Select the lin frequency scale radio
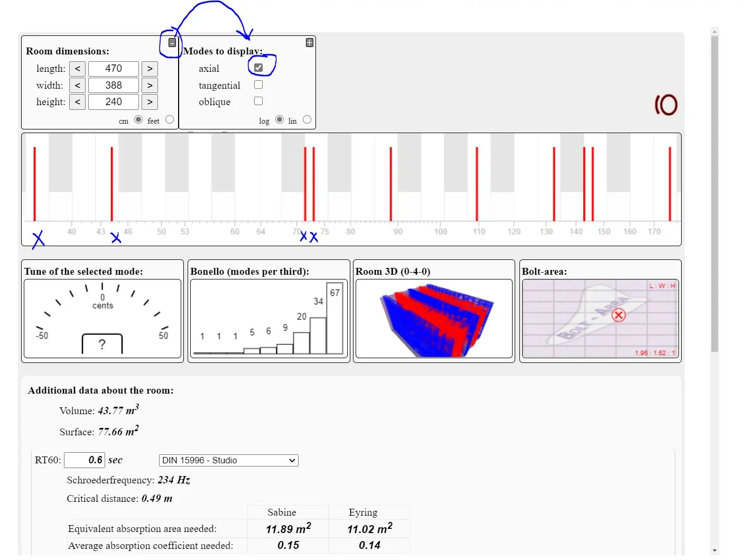The image size is (744, 560). 307,119
